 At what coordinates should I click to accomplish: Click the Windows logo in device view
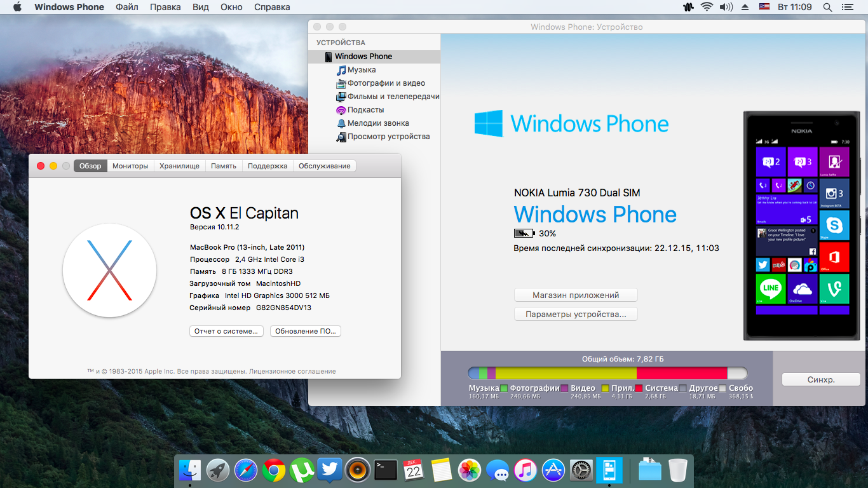(489, 123)
